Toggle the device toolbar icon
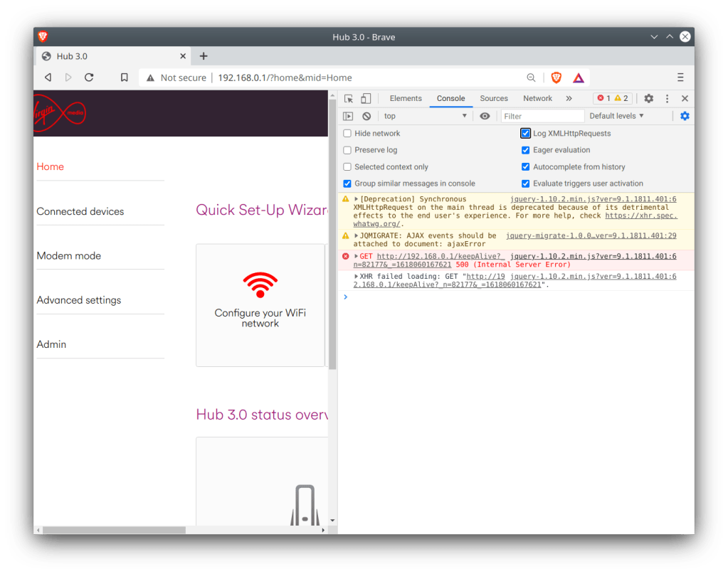728x574 pixels. (366, 99)
